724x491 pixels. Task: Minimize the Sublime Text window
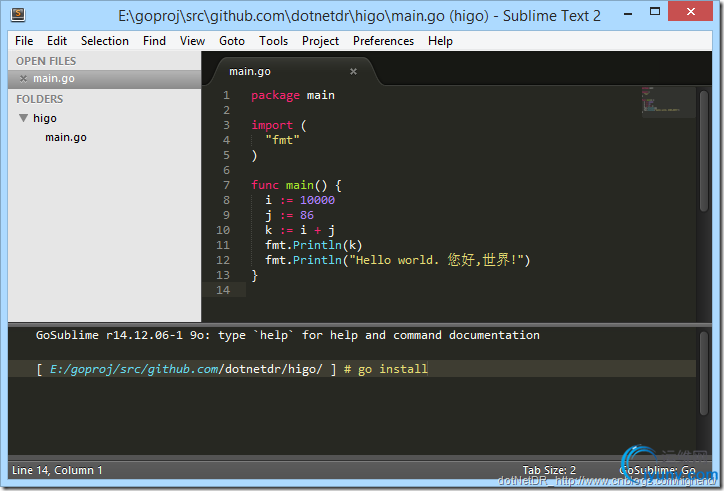click(x=627, y=14)
